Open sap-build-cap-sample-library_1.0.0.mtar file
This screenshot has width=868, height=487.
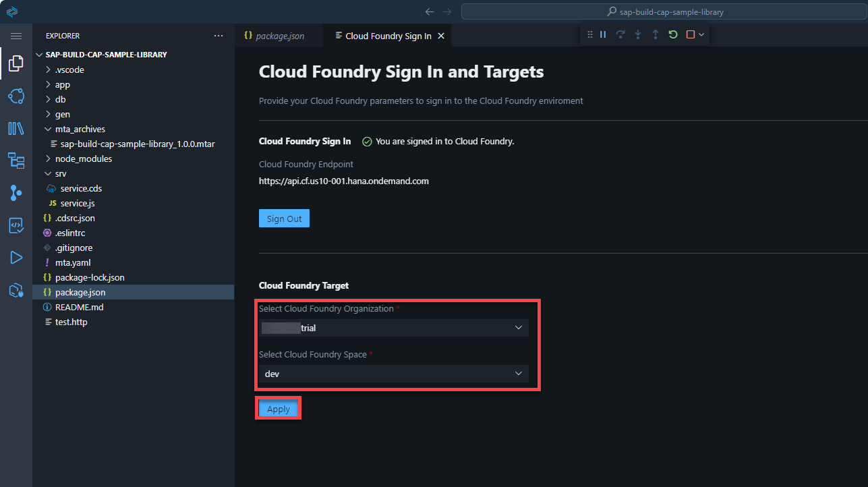pos(133,144)
